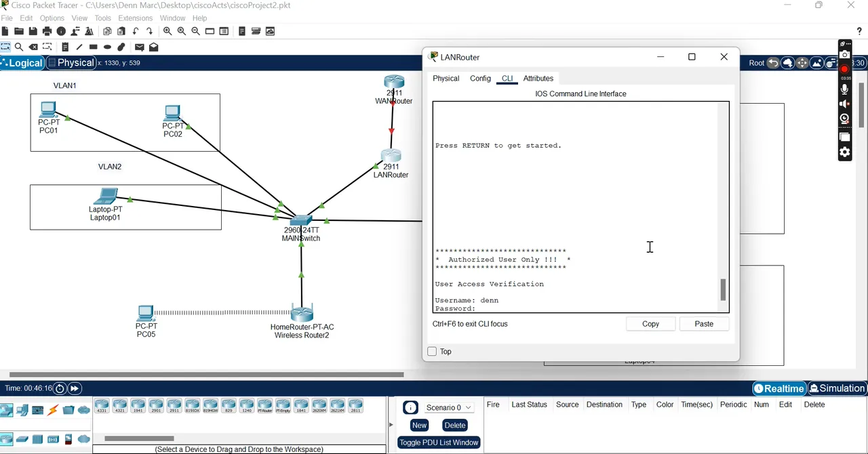Viewport: 868px width, 454px height.
Task: Click the Add Complex PDU open envelope icon
Action: [154, 47]
